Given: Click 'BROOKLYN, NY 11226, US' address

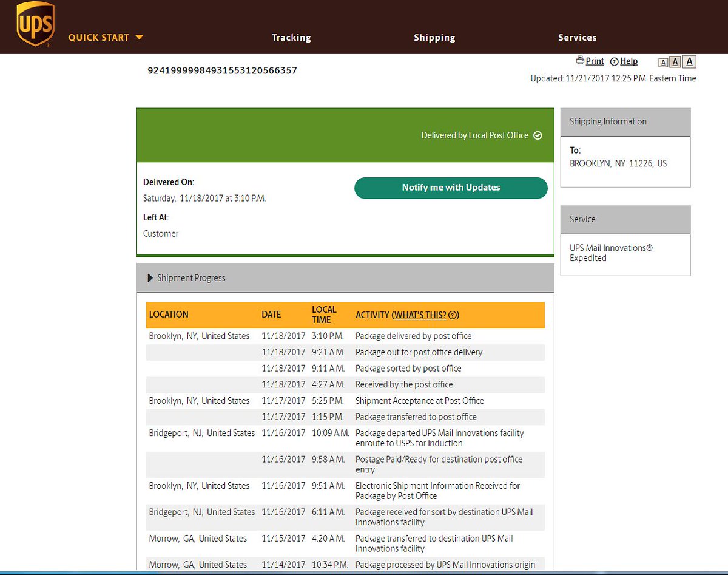Looking at the screenshot, I should (x=618, y=164).
